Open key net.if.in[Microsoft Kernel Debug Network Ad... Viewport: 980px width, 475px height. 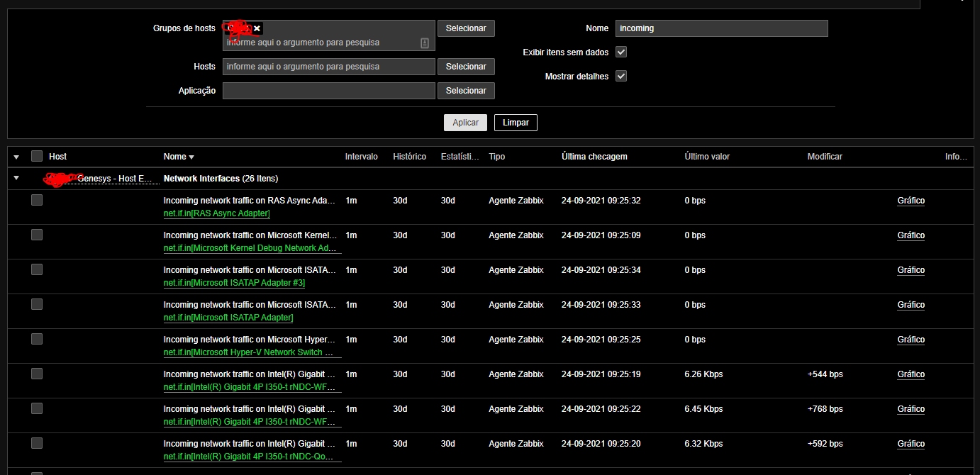(252, 248)
